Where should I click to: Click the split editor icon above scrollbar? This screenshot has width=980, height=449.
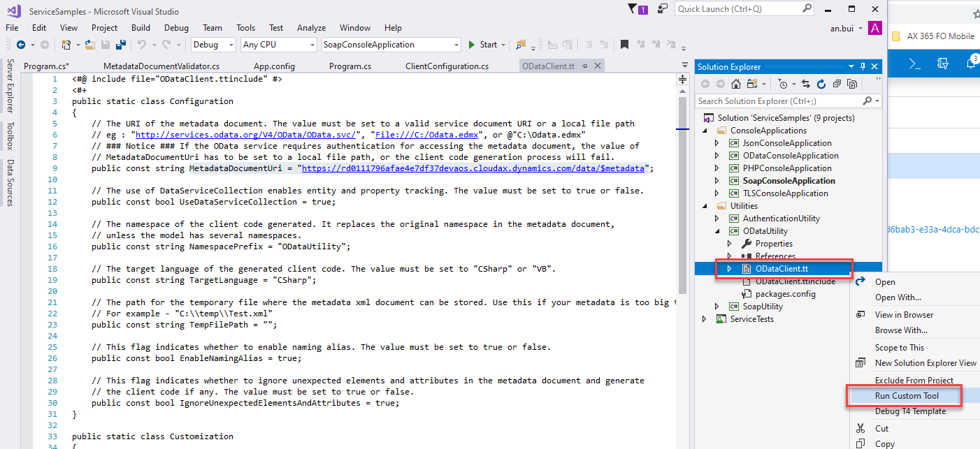tap(683, 80)
